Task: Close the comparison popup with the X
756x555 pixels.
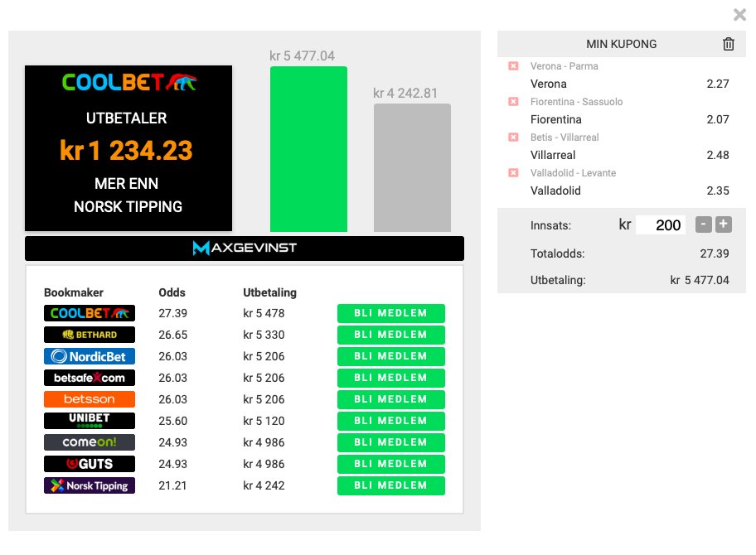Action: pyautogui.click(x=739, y=14)
